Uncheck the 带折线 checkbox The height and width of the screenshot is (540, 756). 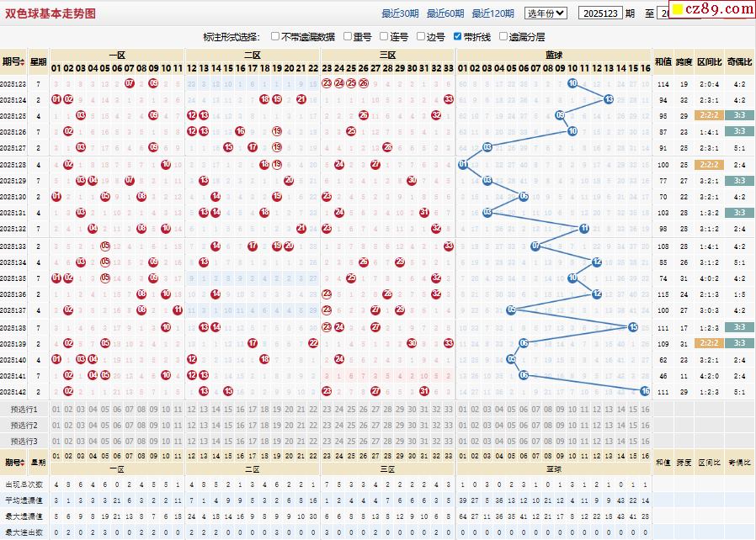457,37
